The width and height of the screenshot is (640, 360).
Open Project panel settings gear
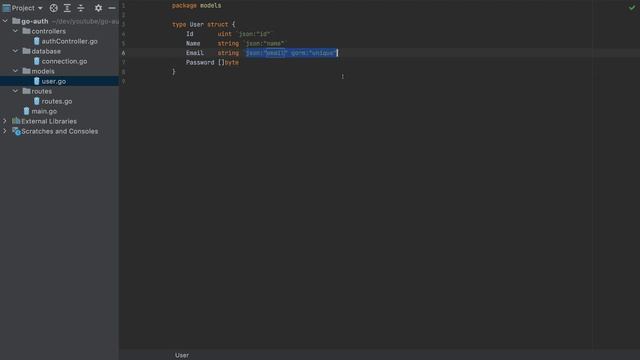(x=98, y=8)
